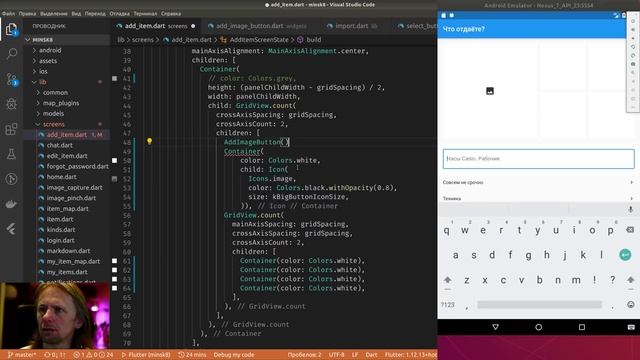Open the Extensions view
Screen dimensions: 640x360
point(11,129)
